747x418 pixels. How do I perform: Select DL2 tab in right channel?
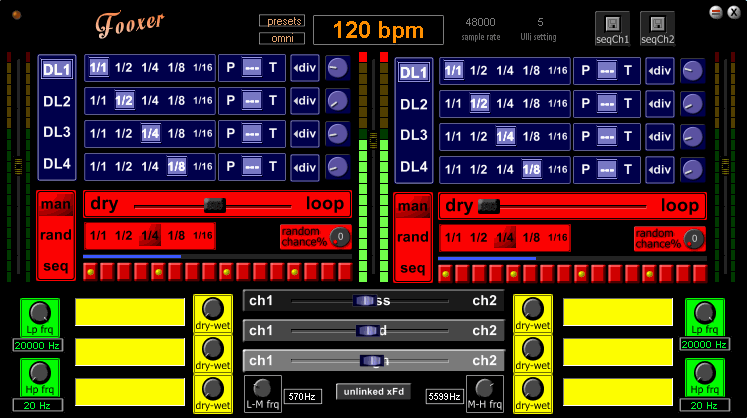click(x=414, y=104)
